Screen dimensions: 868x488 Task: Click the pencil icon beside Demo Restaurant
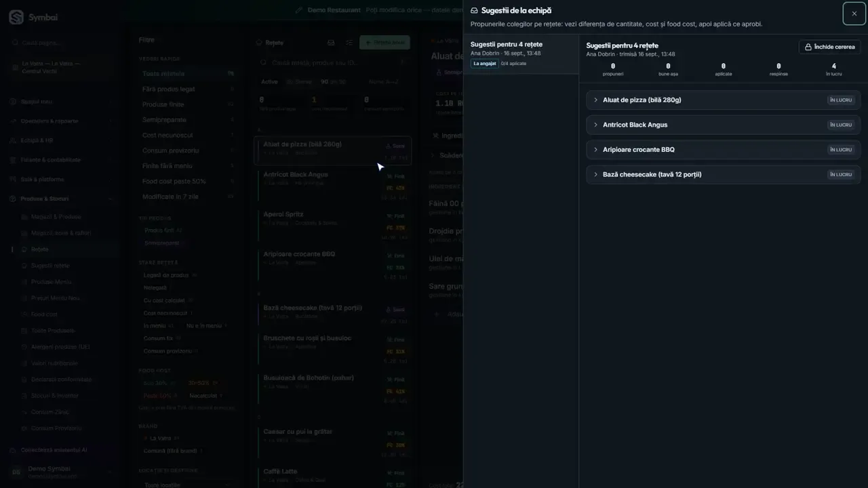(x=299, y=10)
